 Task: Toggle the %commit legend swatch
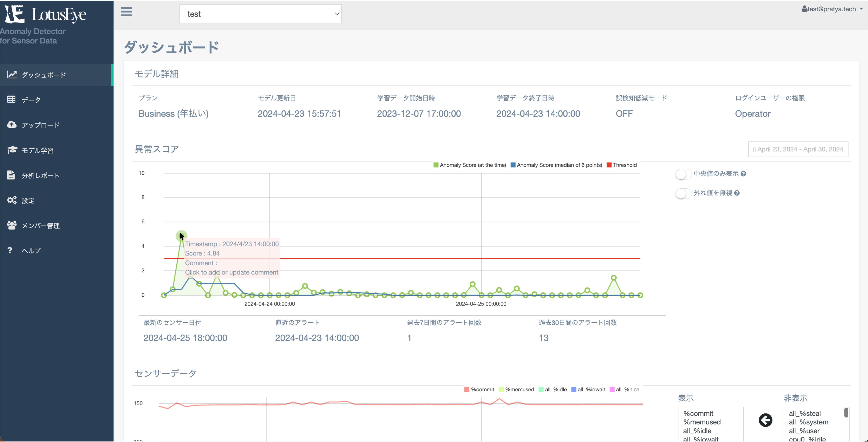pos(467,389)
